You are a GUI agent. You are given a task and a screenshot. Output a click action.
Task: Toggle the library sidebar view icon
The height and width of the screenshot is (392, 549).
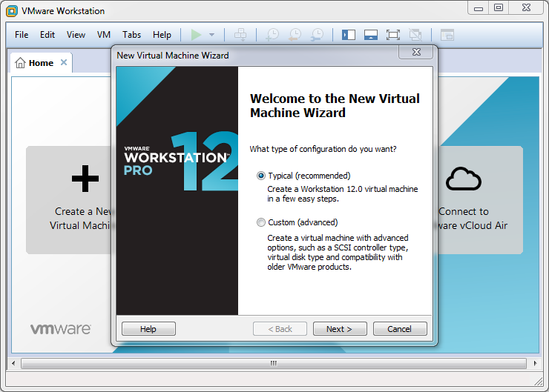[x=349, y=35]
